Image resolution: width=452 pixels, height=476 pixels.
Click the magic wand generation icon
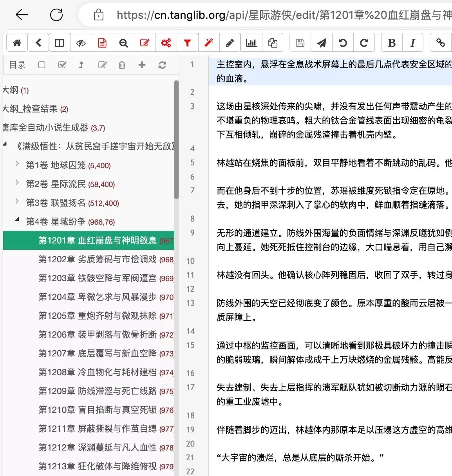click(x=208, y=42)
